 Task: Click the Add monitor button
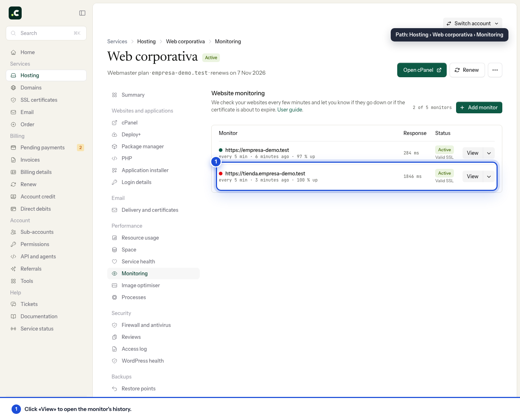pyautogui.click(x=479, y=108)
